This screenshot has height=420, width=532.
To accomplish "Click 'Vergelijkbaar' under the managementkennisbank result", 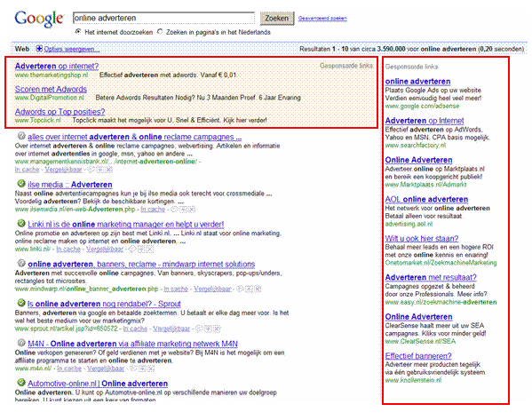I will (63, 170).
